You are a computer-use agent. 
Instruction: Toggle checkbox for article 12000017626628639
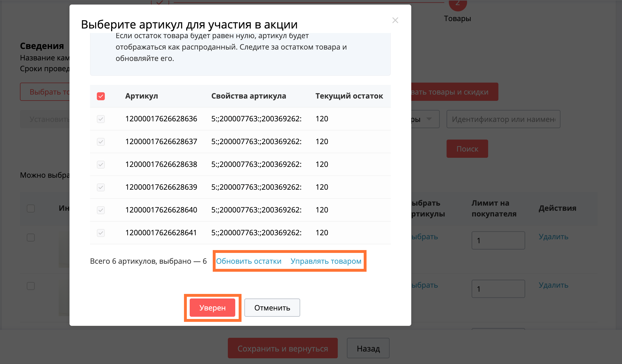tap(101, 187)
